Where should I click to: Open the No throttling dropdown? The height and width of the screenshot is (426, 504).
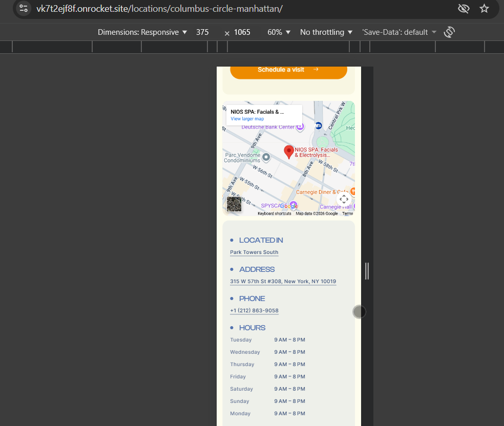326,32
